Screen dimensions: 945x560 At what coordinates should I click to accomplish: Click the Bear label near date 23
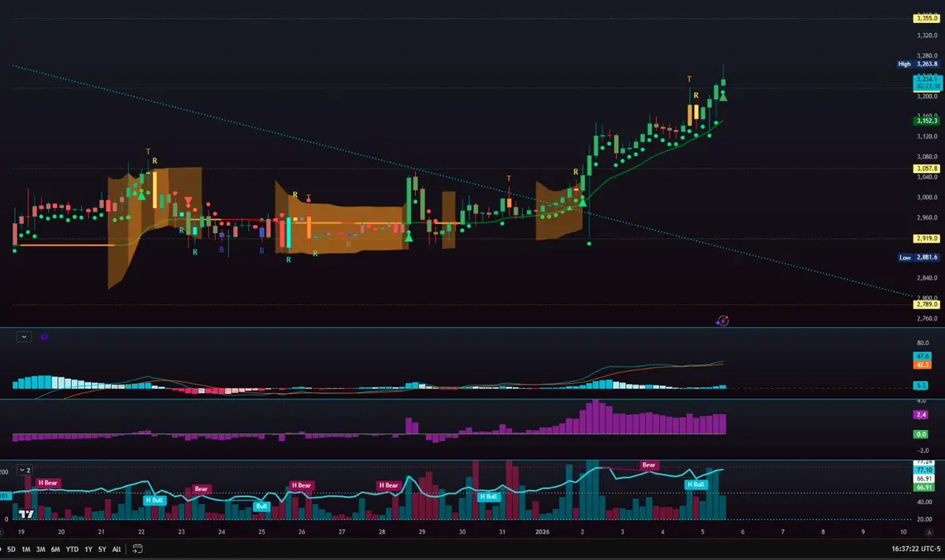(x=202, y=488)
